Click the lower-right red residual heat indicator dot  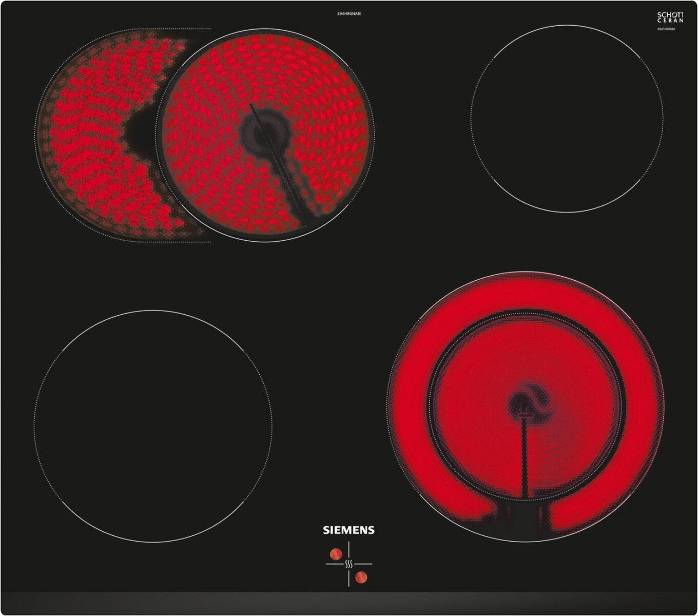(361, 577)
